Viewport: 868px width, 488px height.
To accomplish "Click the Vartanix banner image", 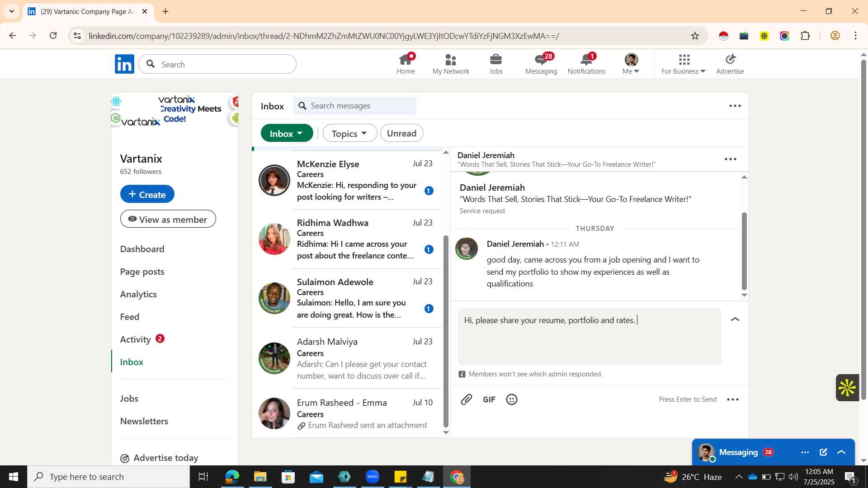I will pyautogui.click(x=175, y=110).
